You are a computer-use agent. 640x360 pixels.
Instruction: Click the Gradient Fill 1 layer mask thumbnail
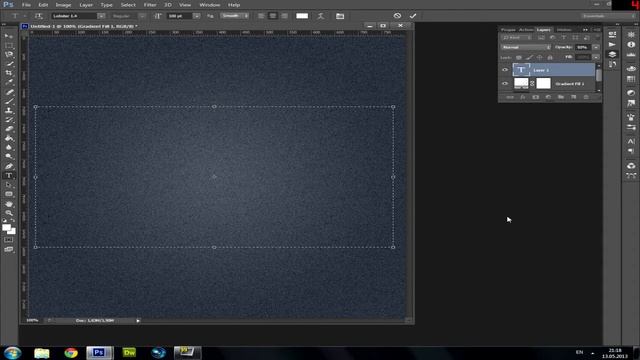543,83
